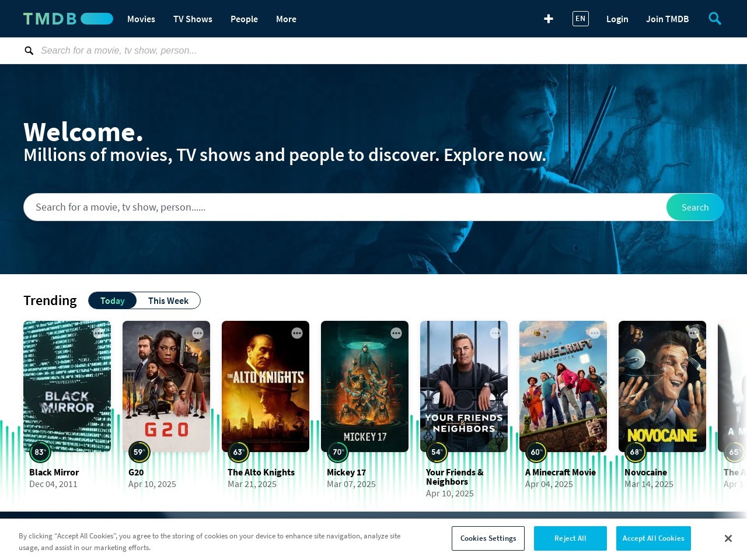747x560 pixels.
Task: Click Accept All Cookies button
Action: [x=654, y=538]
